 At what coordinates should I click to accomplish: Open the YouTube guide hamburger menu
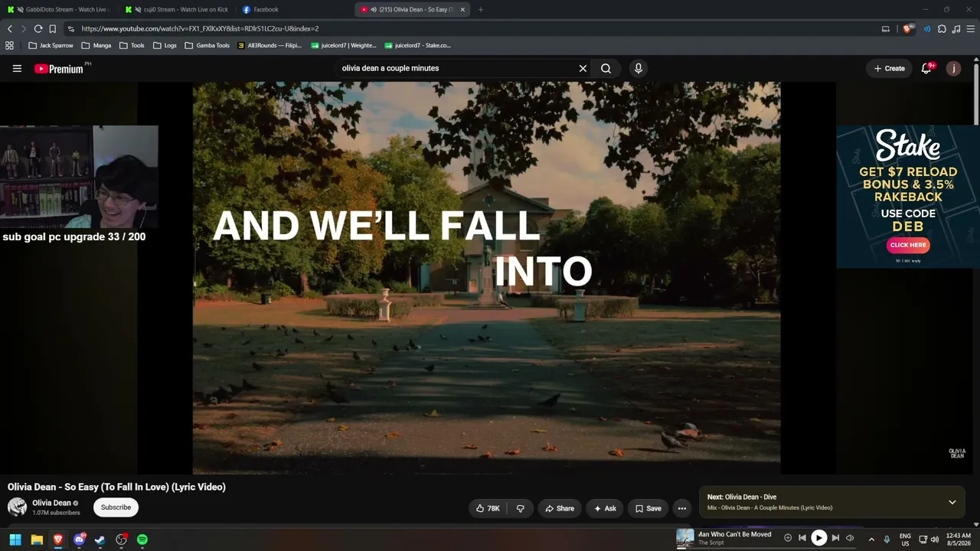17,68
